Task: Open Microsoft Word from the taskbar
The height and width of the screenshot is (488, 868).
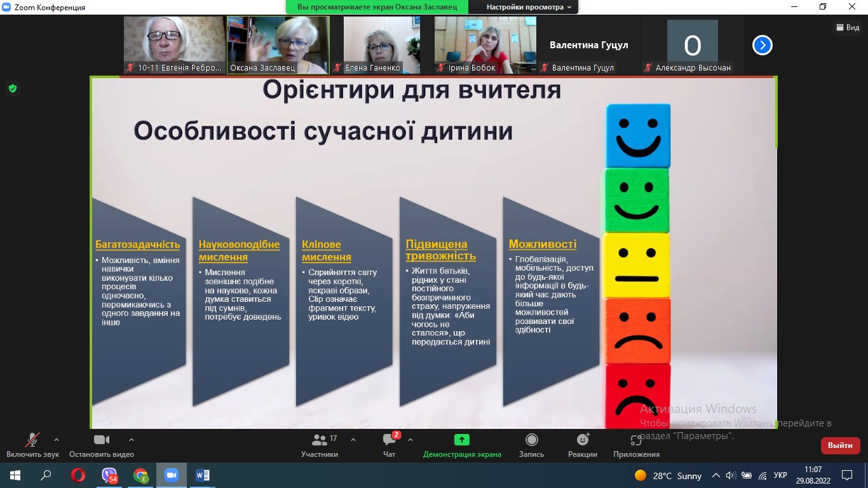Action: pos(203,475)
